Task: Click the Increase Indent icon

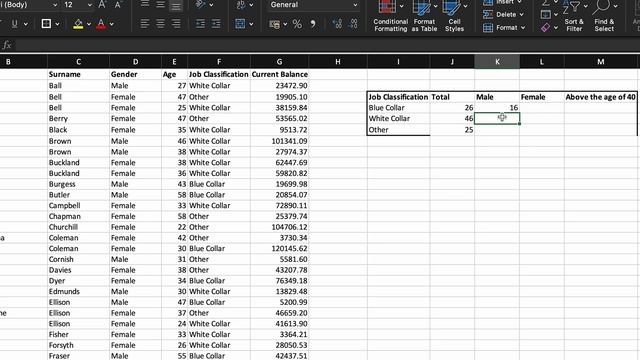Action: 216,24
